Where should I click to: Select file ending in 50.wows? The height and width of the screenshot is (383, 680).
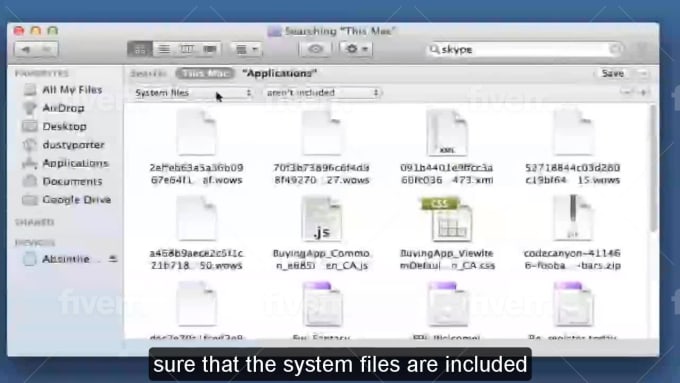coord(196,233)
